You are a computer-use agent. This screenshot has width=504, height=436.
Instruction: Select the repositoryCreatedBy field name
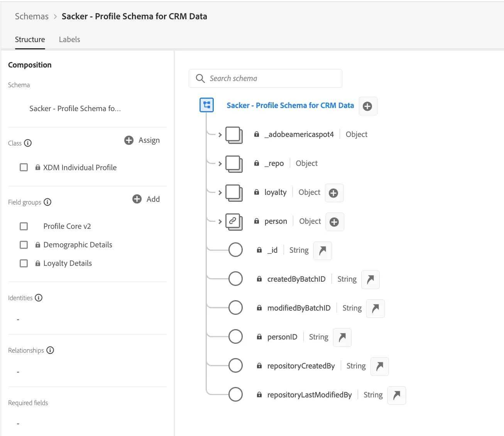click(301, 366)
